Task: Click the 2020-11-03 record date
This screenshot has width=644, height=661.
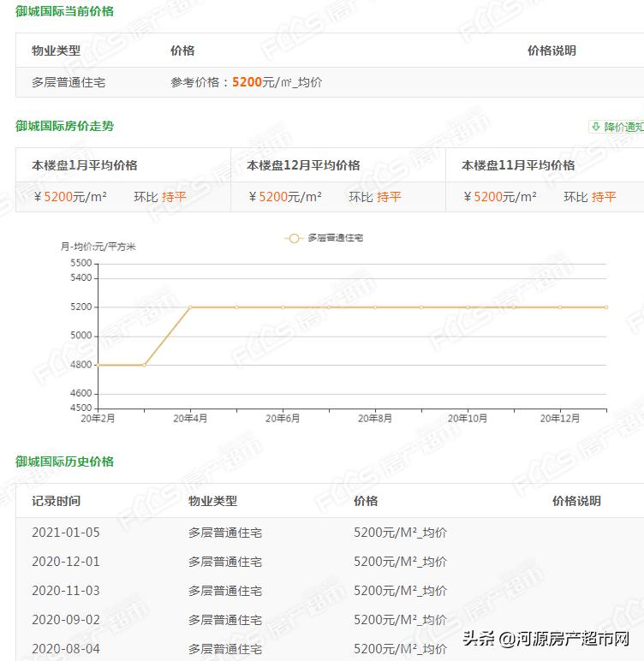Action: (x=66, y=591)
